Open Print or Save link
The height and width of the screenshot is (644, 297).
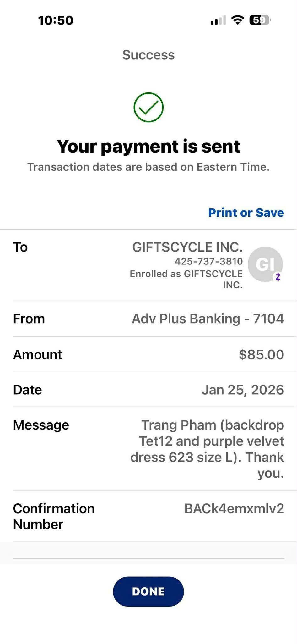[x=246, y=213]
